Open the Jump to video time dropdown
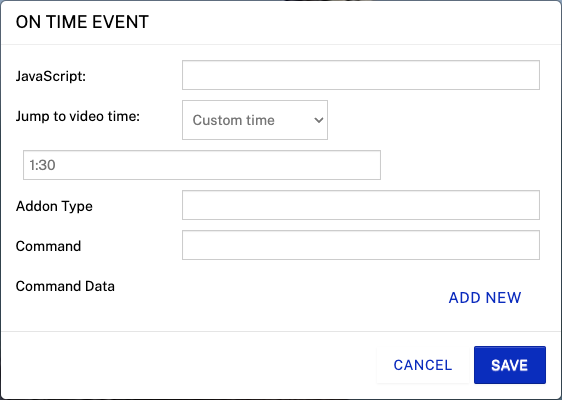 [255, 120]
